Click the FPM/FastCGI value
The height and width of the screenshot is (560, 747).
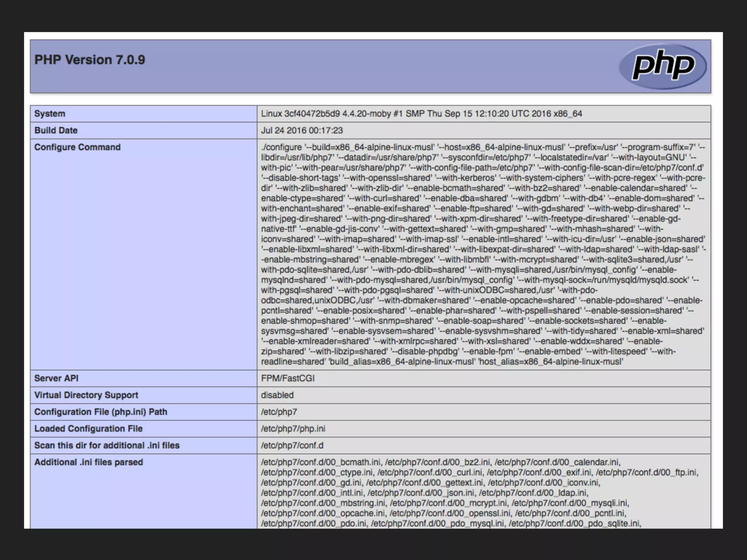[287, 378]
